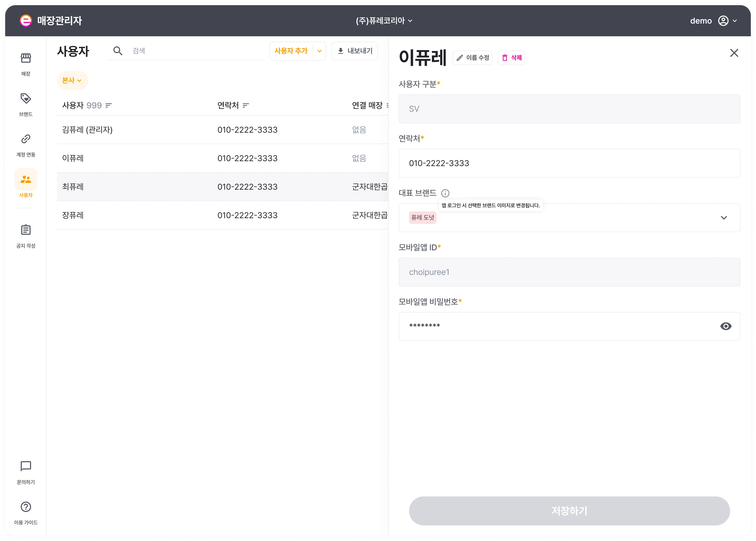Viewport: 756px width, 541px height.
Task: Click the 모바일앱 ID field choipuree1
Action: pyautogui.click(x=569, y=272)
